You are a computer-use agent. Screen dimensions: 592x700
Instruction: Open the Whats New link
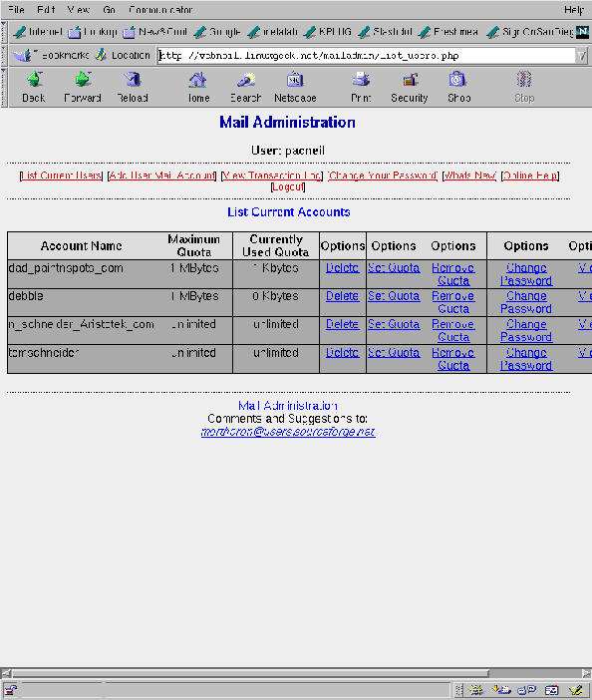click(x=469, y=175)
